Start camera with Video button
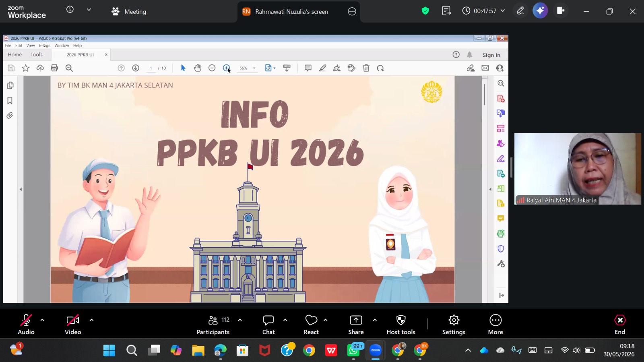644x362 pixels. 73,325
